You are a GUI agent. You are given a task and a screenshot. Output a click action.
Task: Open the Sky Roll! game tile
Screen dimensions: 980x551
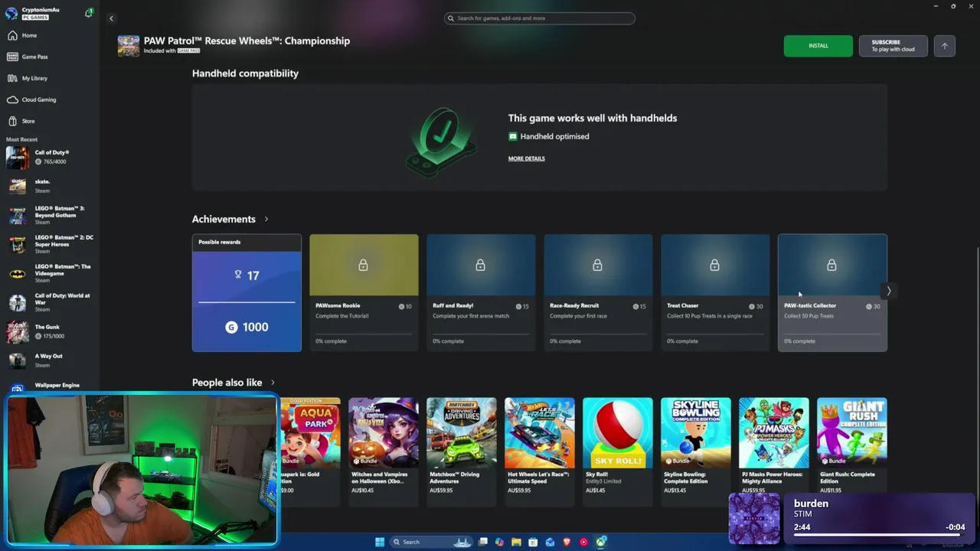point(618,452)
